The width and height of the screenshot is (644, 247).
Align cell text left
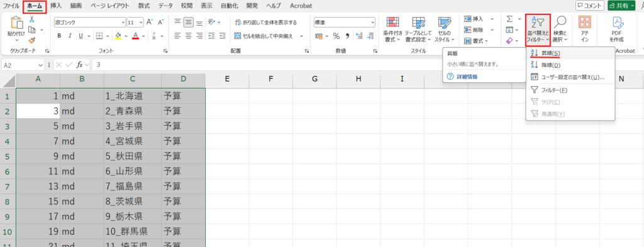177,36
